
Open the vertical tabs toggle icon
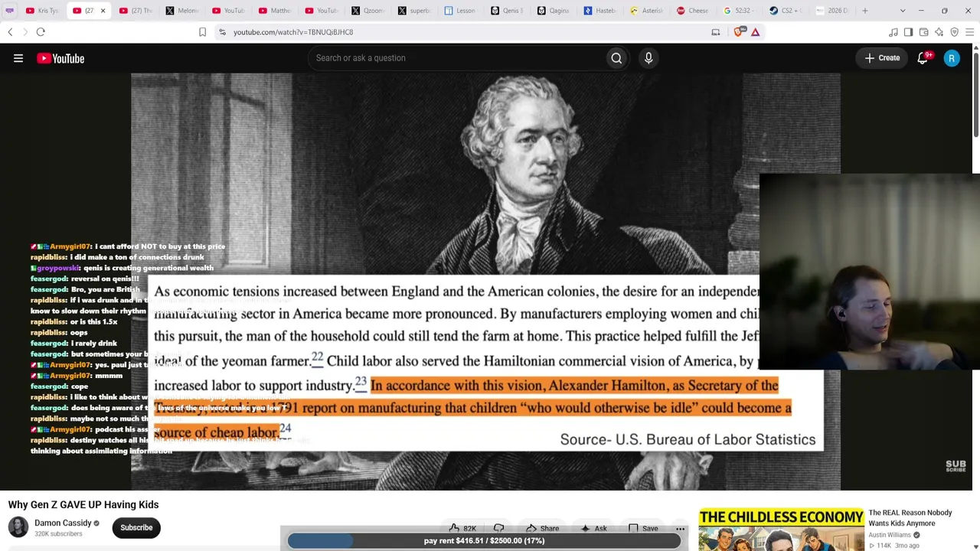coord(10,11)
